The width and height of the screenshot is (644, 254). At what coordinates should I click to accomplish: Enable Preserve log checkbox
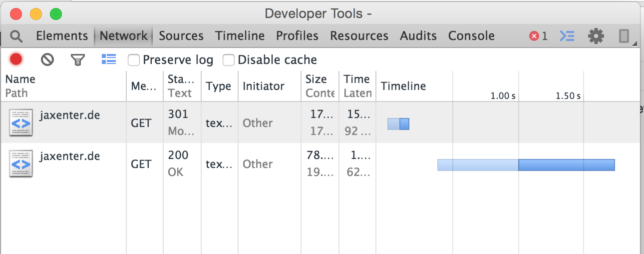[x=134, y=60]
